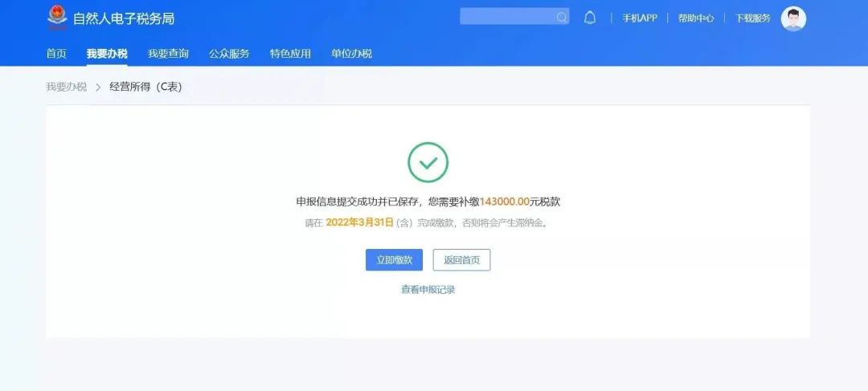The width and height of the screenshot is (868, 391).
Task: Go to 首页 tab
Action: (x=56, y=54)
